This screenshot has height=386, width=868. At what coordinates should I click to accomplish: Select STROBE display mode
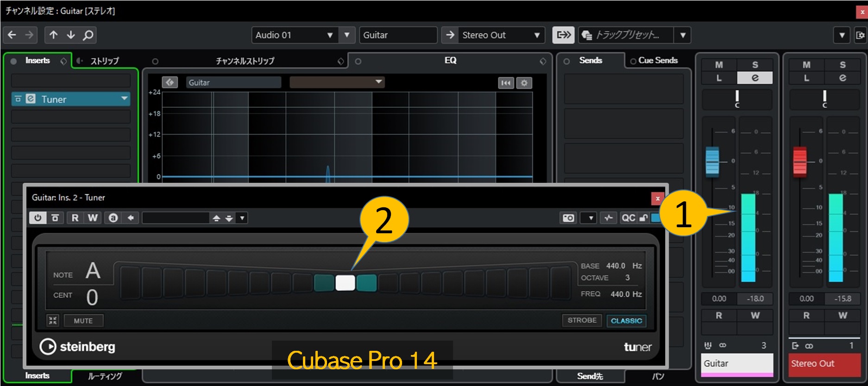(582, 320)
